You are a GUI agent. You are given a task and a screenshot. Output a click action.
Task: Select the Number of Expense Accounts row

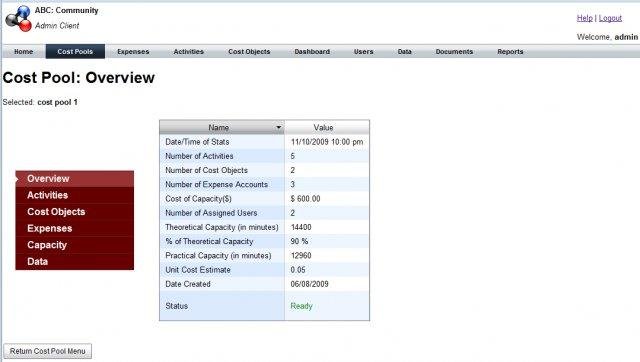pos(264,184)
